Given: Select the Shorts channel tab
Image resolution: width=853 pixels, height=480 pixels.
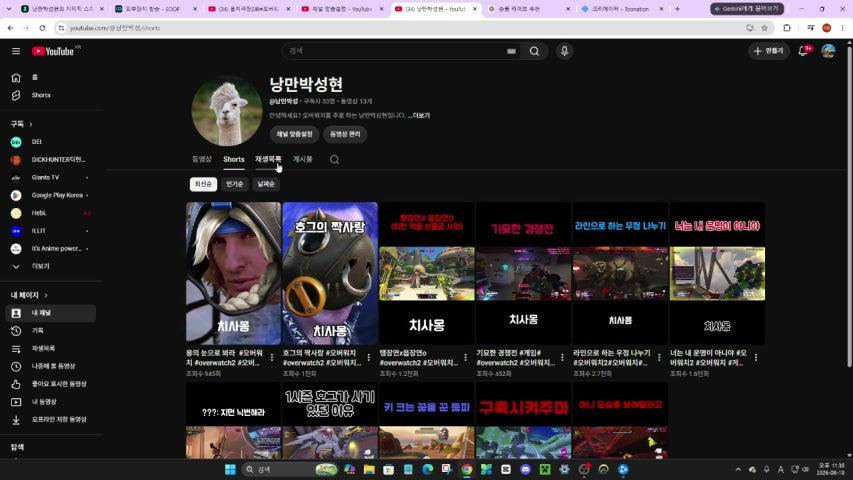Looking at the screenshot, I should pyautogui.click(x=234, y=159).
